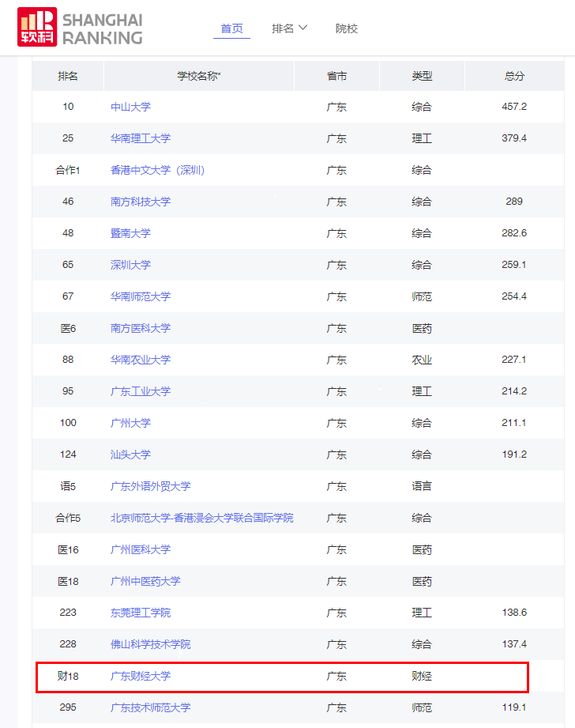This screenshot has width=575, height=728.
Task: Click the rank 医6 cell
Action: coord(68,328)
